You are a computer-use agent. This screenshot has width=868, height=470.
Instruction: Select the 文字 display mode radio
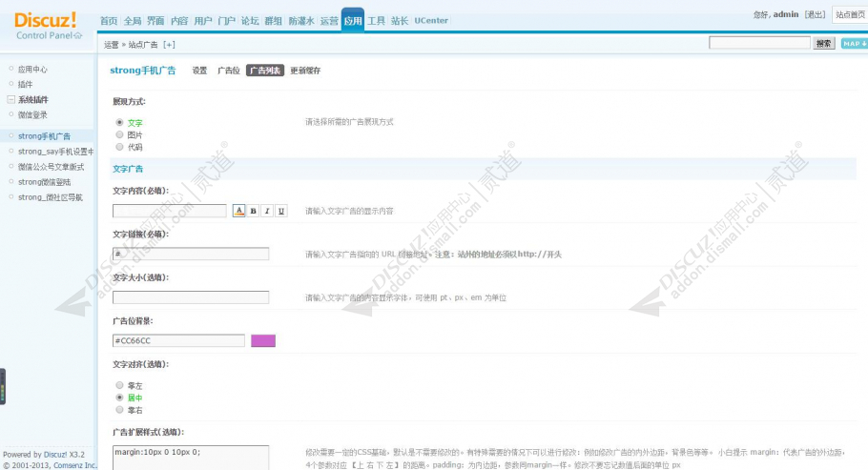tap(119, 122)
